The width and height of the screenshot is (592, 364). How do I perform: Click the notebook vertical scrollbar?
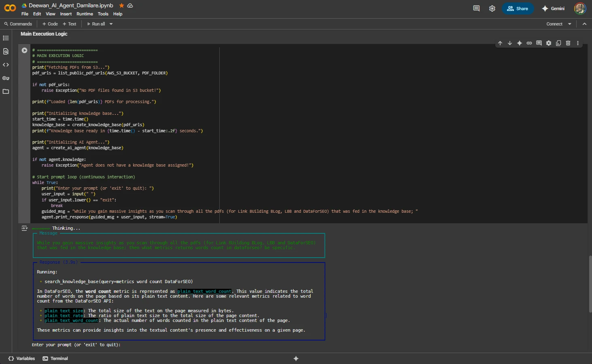pos(590,284)
